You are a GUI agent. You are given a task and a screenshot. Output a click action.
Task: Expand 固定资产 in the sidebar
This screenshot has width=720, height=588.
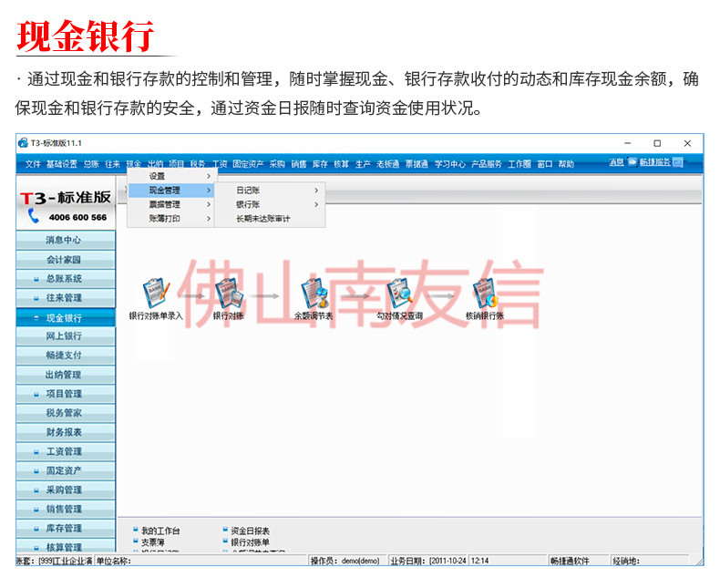pos(36,471)
